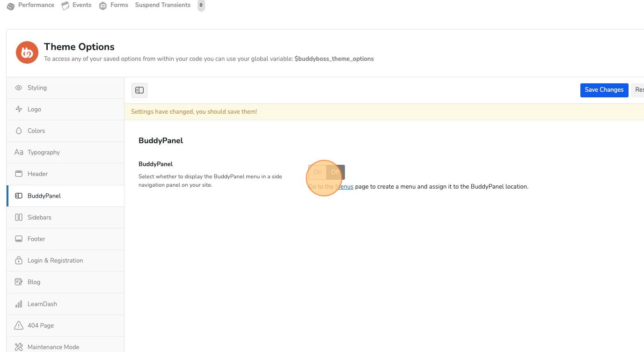Click the Colors droplet icon
The width and height of the screenshot is (644, 352).
19,131
